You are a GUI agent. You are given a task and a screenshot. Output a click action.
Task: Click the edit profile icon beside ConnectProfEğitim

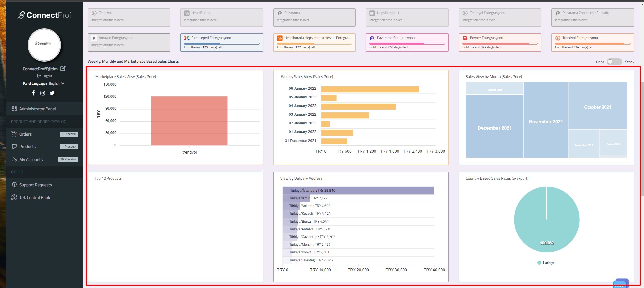(63, 68)
